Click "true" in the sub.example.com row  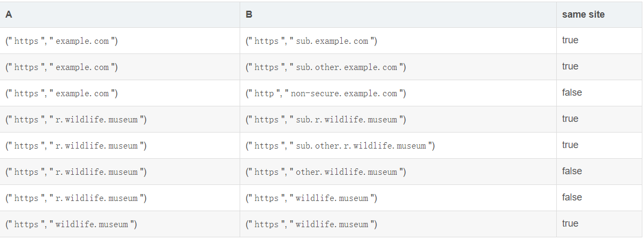(570, 40)
